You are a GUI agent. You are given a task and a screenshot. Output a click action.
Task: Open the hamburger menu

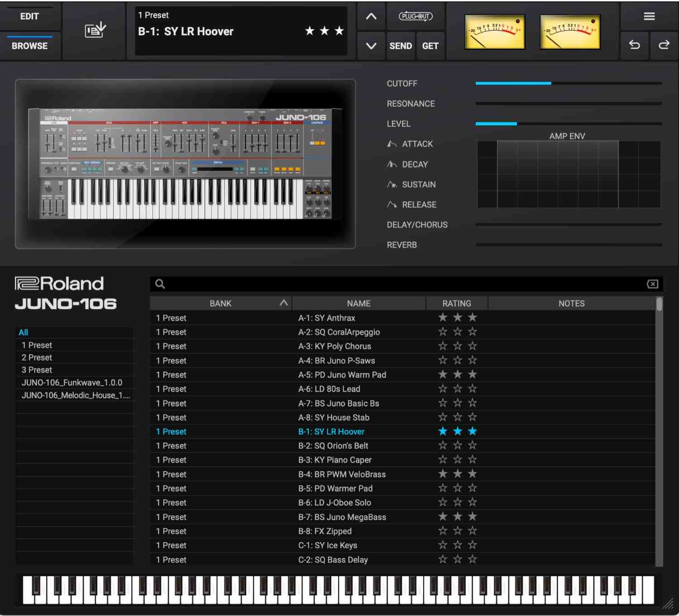[649, 16]
